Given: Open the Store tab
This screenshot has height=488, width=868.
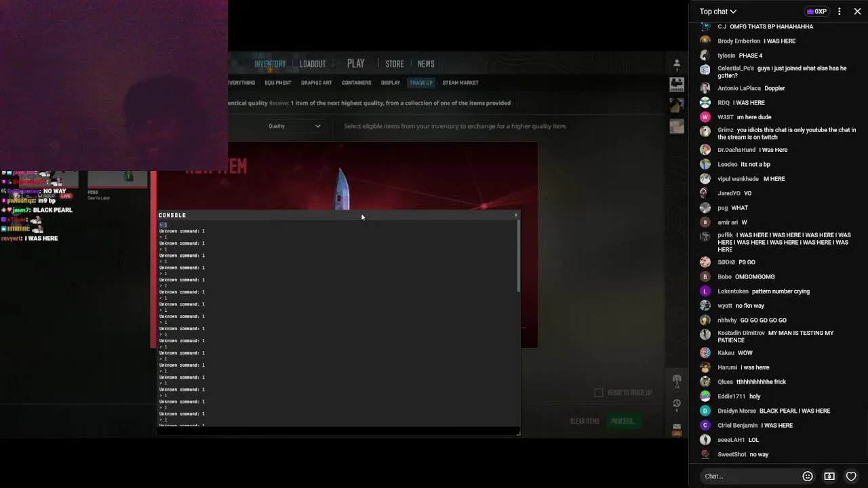Looking at the screenshot, I should (395, 64).
